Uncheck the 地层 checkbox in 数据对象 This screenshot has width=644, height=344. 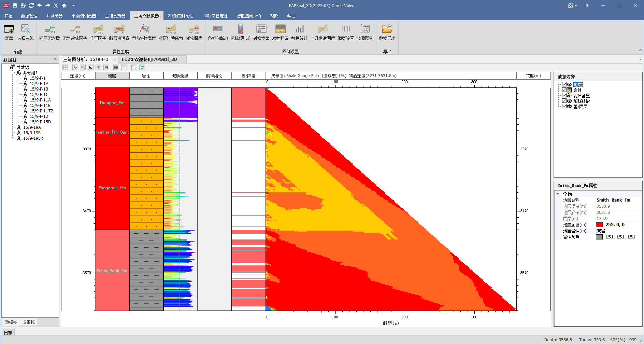pyautogui.click(x=564, y=84)
